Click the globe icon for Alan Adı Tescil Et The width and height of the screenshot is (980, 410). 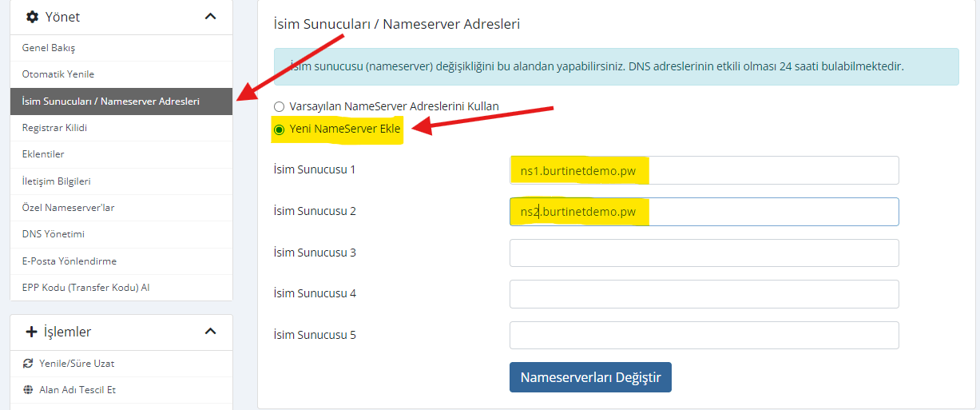(28, 390)
